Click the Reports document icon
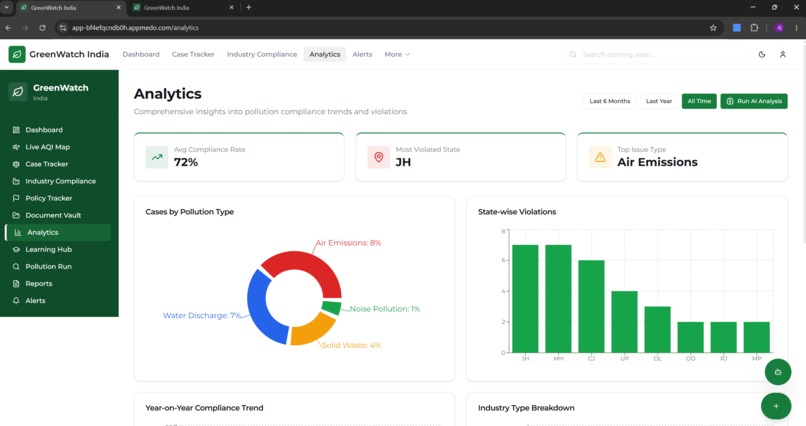The height and width of the screenshot is (426, 806). pos(16,283)
